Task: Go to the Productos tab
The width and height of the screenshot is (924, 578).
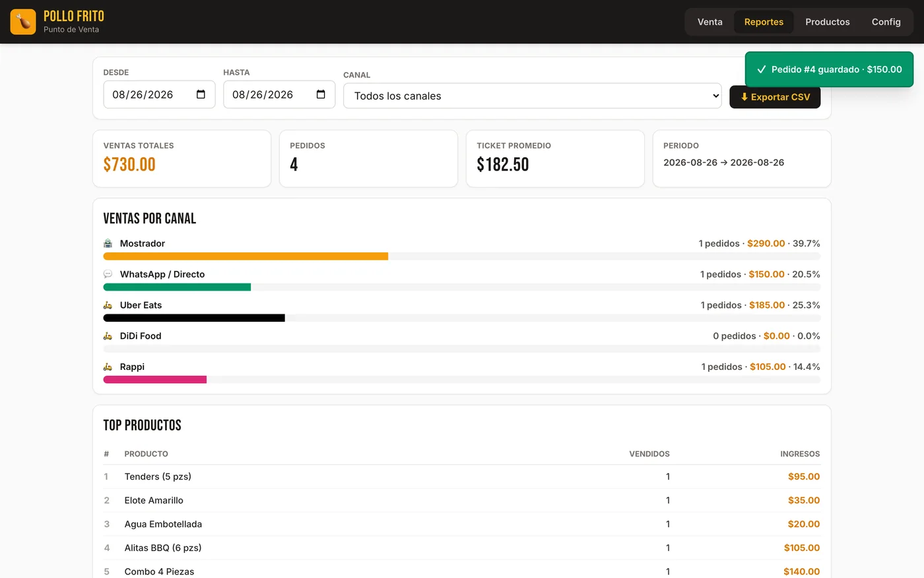Action: point(828,22)
